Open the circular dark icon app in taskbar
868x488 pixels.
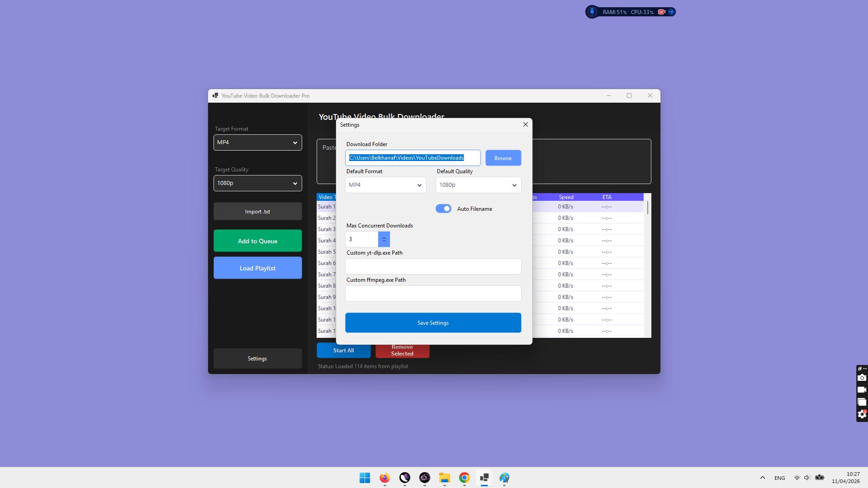tap(424, 478)
